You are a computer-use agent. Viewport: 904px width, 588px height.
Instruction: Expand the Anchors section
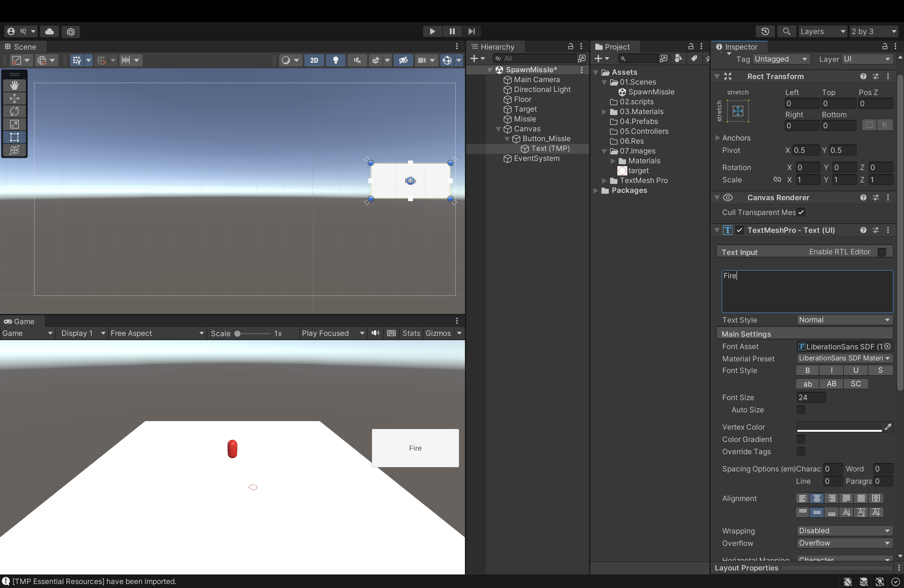[x=717, y=138]
